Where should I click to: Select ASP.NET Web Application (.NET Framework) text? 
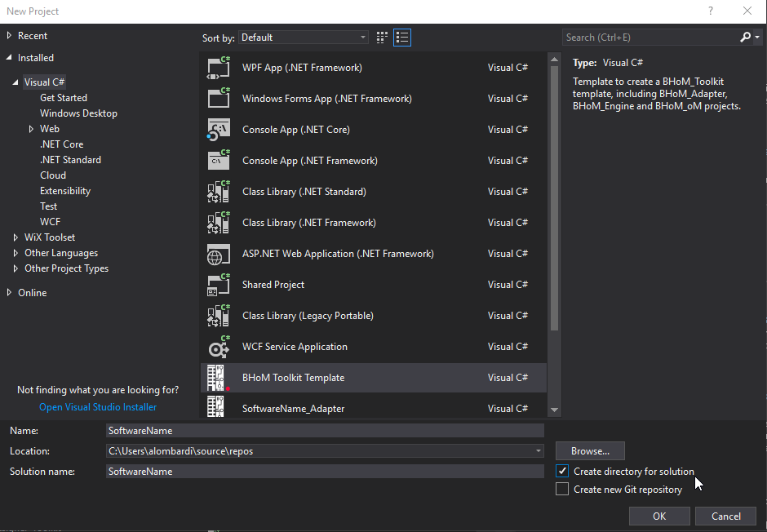[x=338, y=254]
